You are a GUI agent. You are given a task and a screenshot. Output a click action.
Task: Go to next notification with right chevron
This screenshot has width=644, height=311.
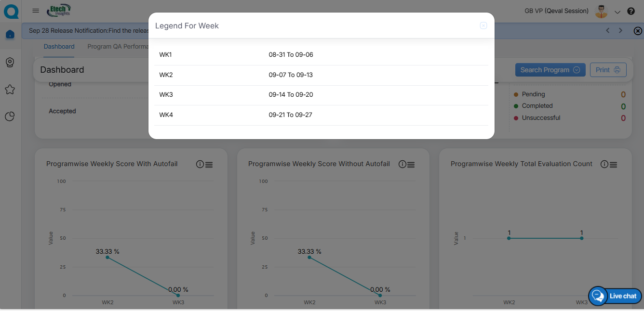[621, 30]
